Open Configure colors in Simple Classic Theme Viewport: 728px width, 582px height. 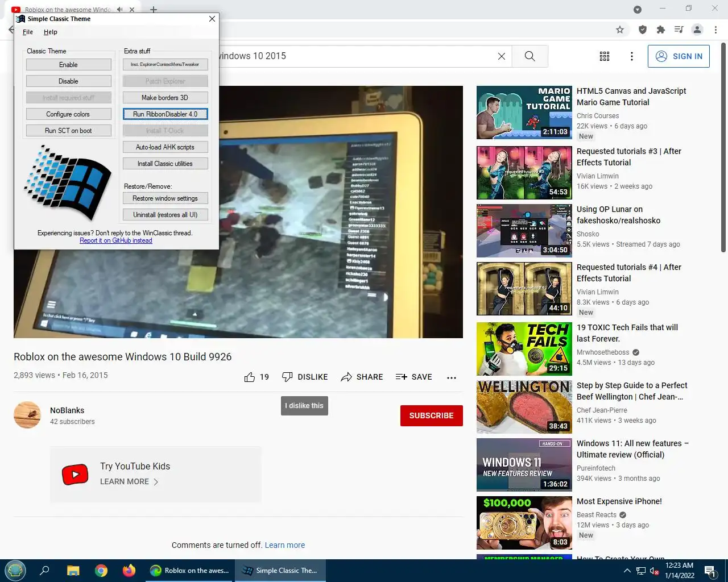point(68,114)
